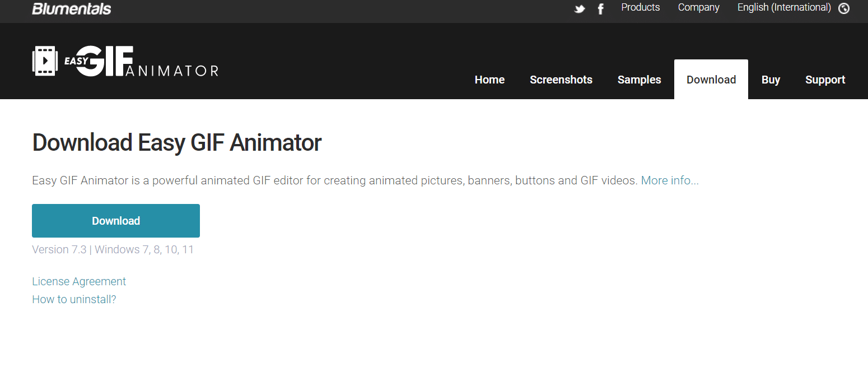The image size is (868, 376).
Task: Open the Facebook icon
Action: 601,9
